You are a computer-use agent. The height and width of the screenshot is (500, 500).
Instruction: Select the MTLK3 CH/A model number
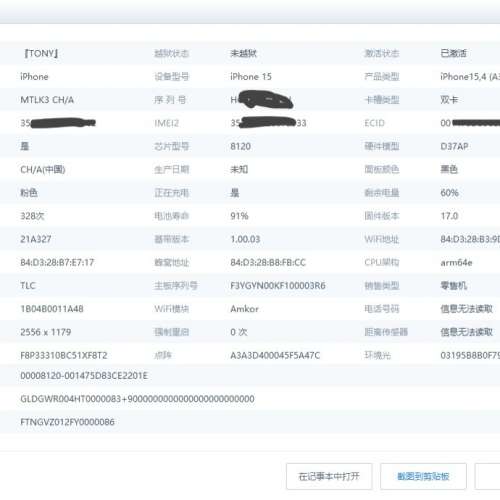tap(47, 100)
